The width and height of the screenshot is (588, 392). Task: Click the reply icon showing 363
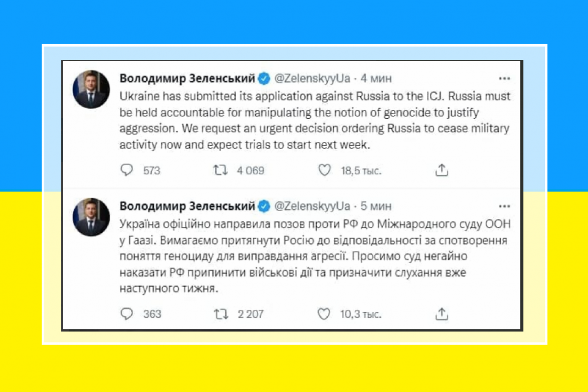(127, 314)
